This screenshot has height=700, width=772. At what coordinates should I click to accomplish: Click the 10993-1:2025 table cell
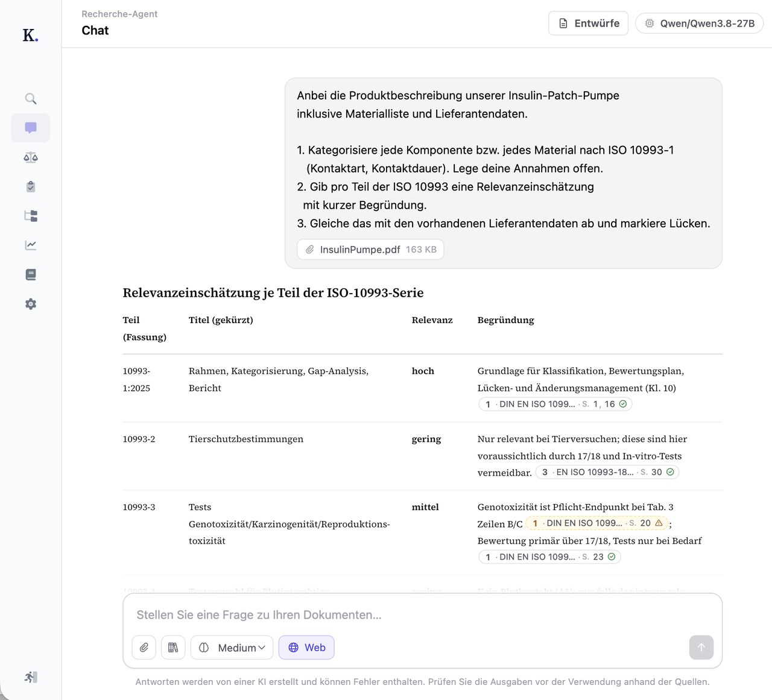(137, 379)
